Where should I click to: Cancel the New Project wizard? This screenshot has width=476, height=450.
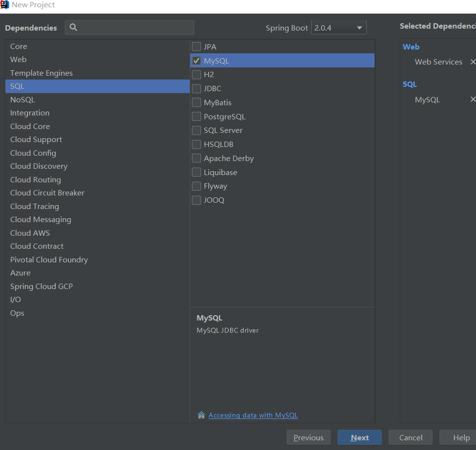coord(410,437)
